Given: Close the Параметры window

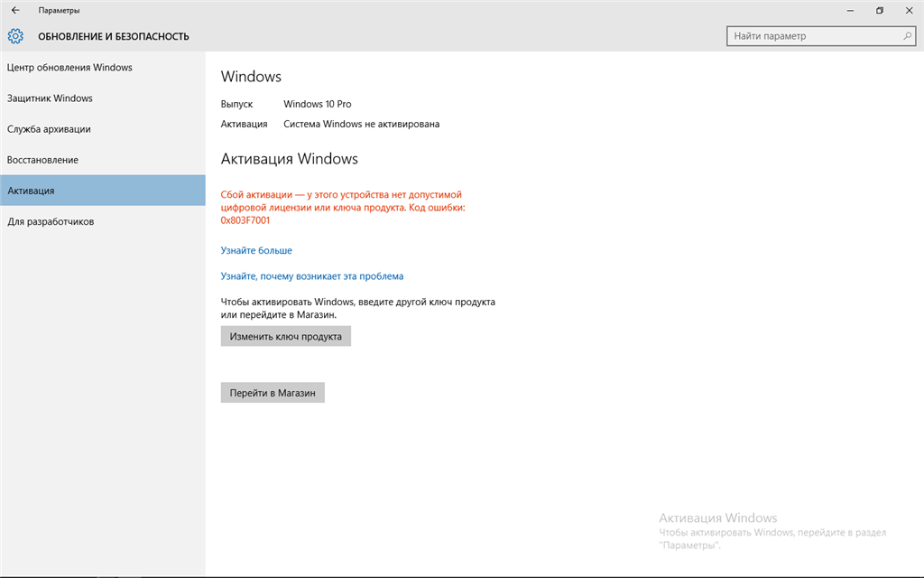Looking at the screenshot, I should pyautogui.click(x=910, y=10).
